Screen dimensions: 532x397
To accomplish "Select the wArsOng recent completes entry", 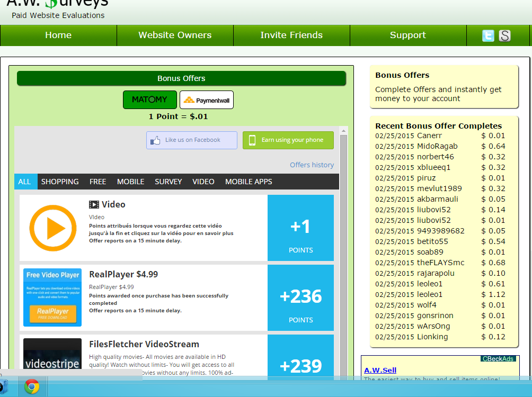I will click(440, 326).
